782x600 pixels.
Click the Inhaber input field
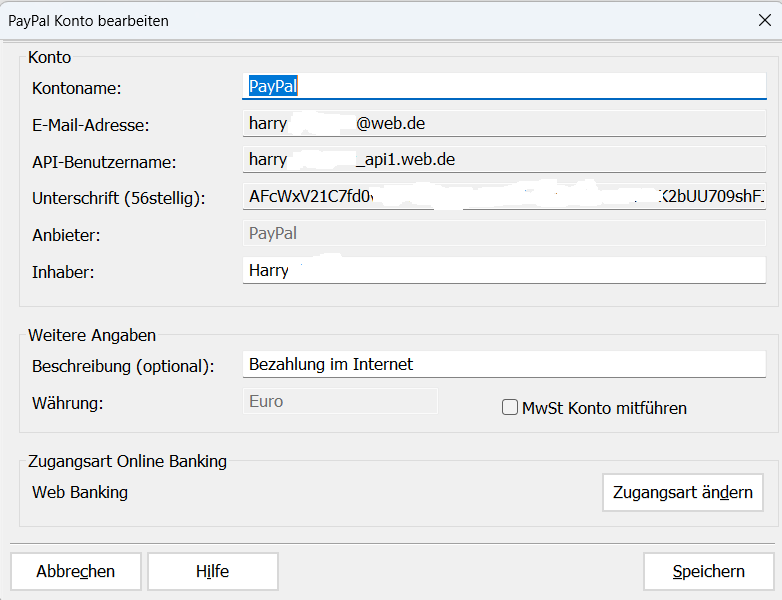(504, 270)
